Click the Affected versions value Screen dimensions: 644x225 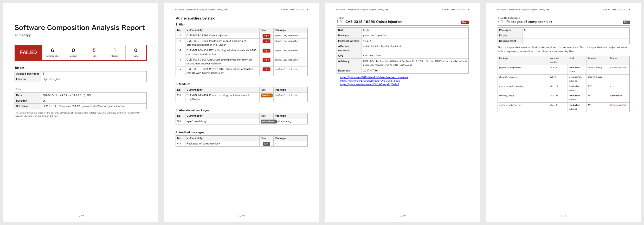pyautogui.click(x=382, y=47)
